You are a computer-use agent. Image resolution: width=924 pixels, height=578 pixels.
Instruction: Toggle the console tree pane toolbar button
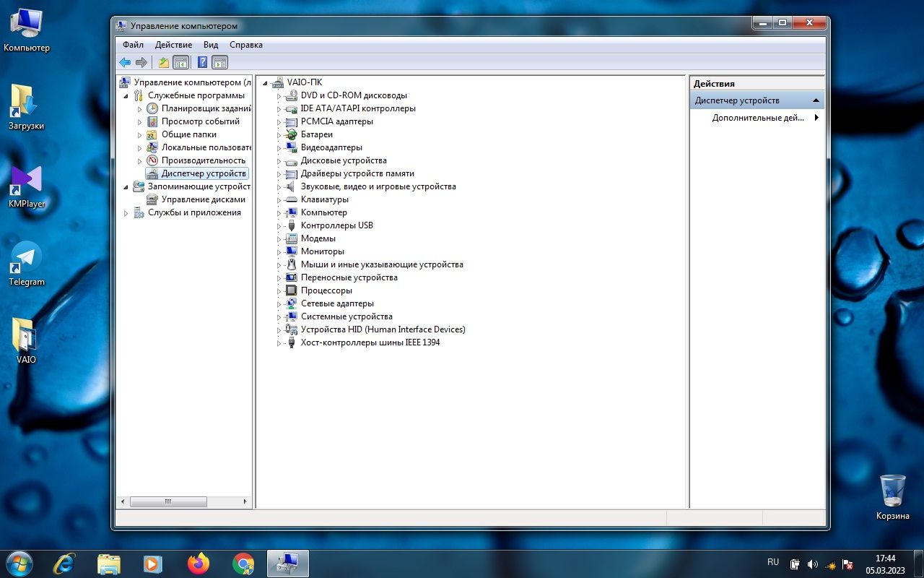tap(181, 62)
